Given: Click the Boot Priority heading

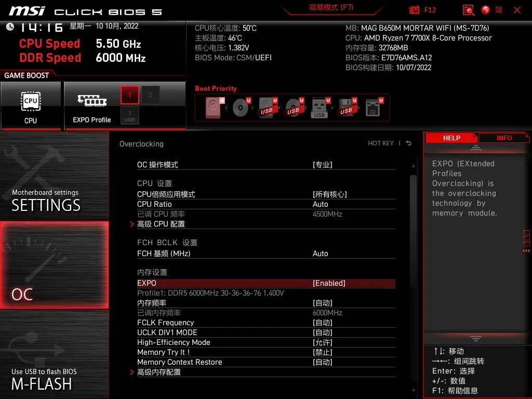Looking at the screenshot, I should [x=216, y=88].
